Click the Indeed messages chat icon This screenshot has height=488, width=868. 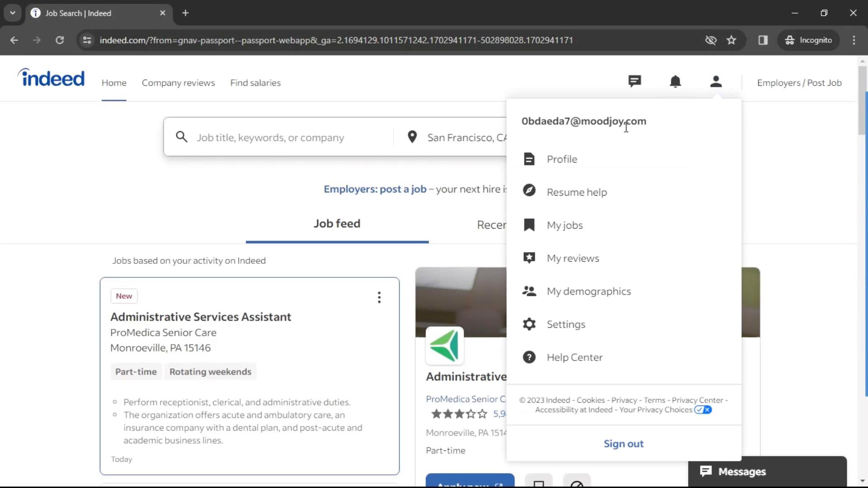click(x=635, y=82)
